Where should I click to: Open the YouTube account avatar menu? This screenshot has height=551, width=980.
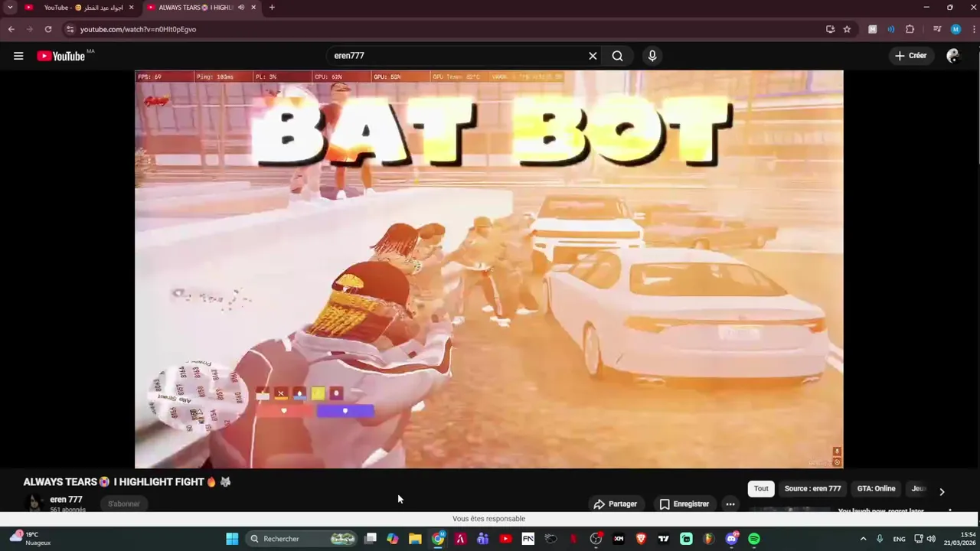click(953, 56)
